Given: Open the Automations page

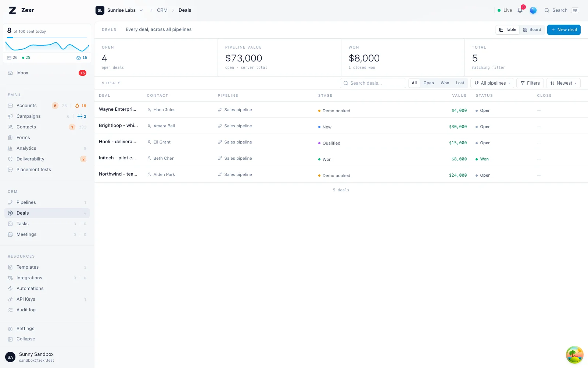Looking at the screenshot, I should point(47,289).
